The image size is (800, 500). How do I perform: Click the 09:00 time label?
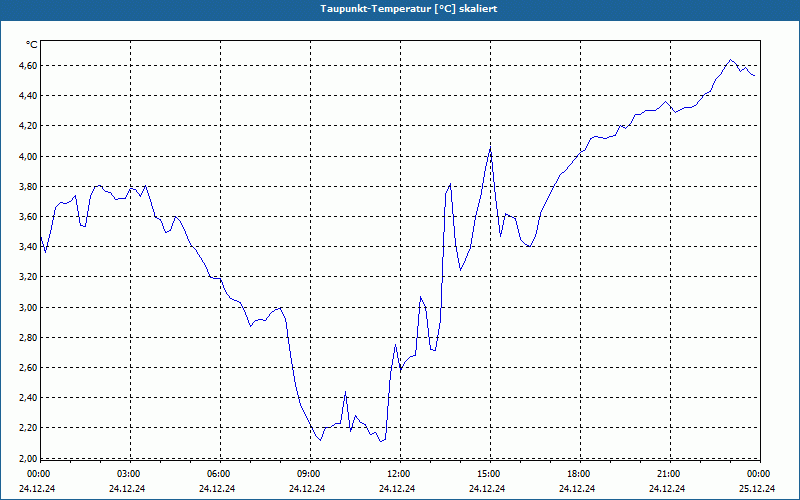[x=309, y=474]
